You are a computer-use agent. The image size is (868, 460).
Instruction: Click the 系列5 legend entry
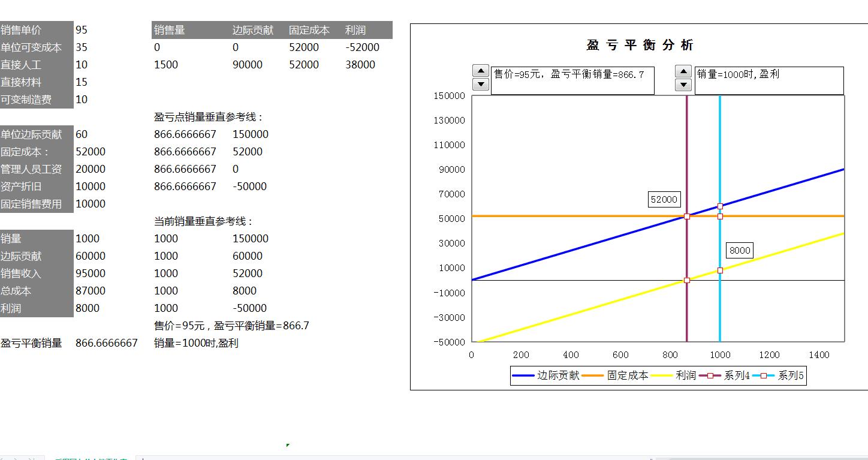[791, 375]
